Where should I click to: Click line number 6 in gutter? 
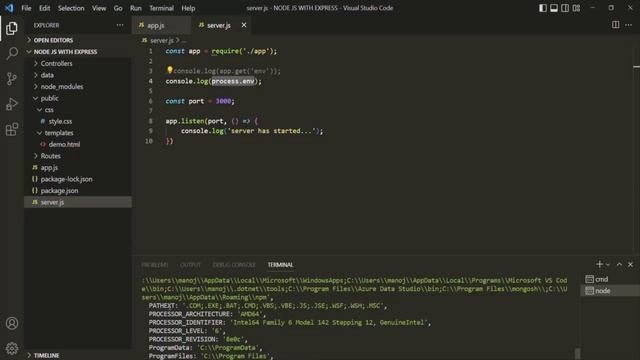point(150,101)
